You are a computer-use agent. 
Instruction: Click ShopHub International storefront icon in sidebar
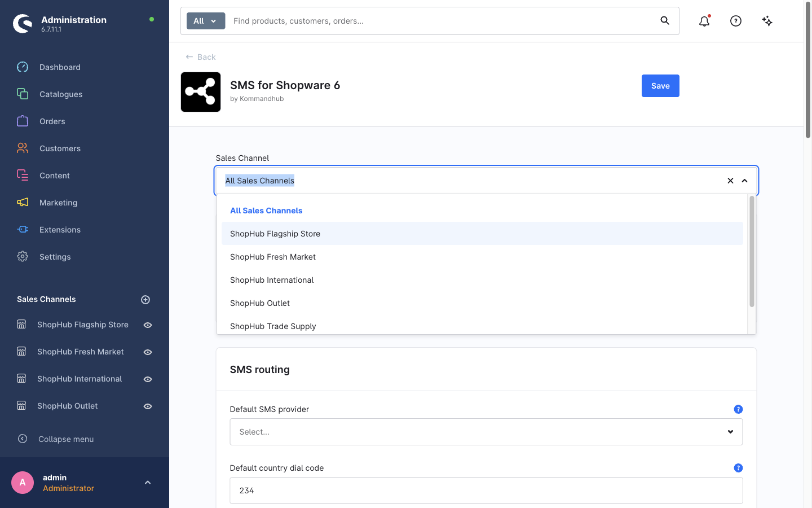(21, 379)
